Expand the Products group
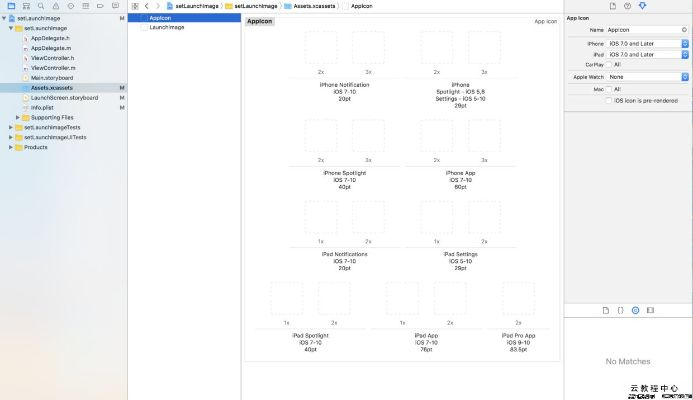This screenshot has width=693, height=400. [10, 147]
